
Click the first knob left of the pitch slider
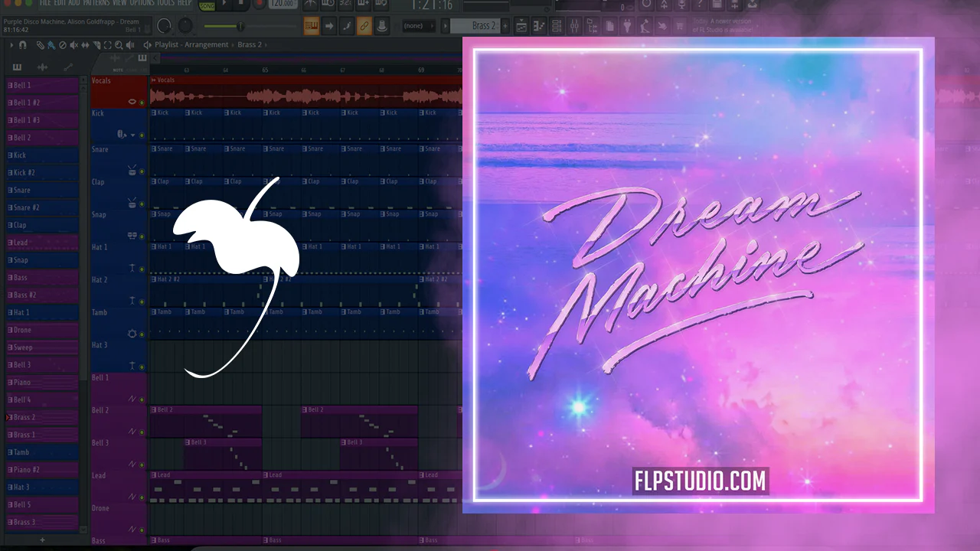pyautogui.click(x=165, y=26)
